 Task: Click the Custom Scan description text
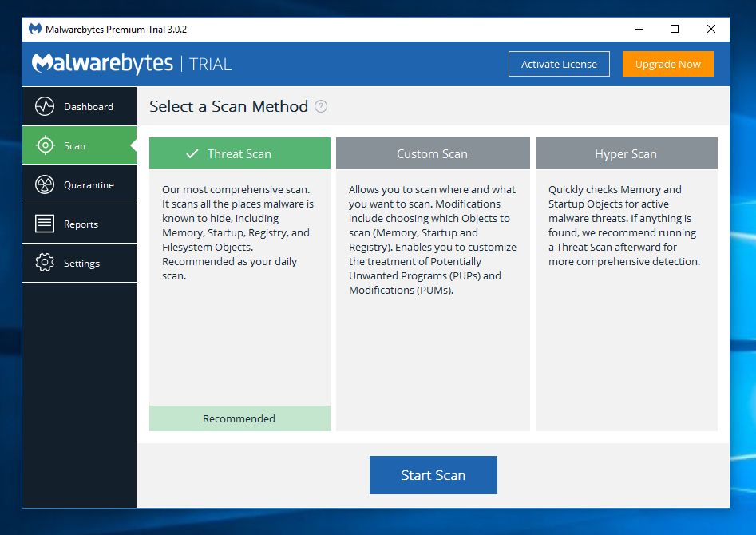click(433, 240)
